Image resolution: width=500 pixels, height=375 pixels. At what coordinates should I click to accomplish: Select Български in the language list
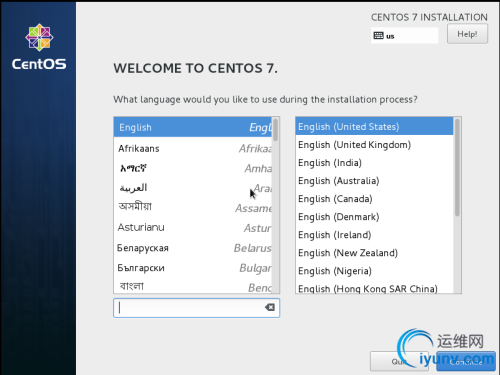click(x=193, y=268)
